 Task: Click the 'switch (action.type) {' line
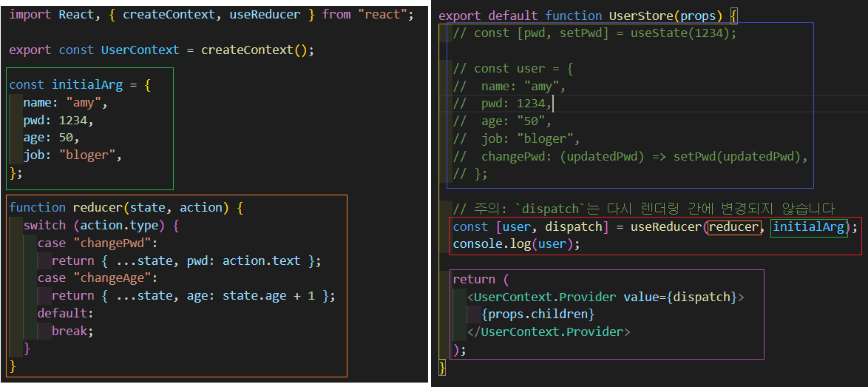point(101,226)
